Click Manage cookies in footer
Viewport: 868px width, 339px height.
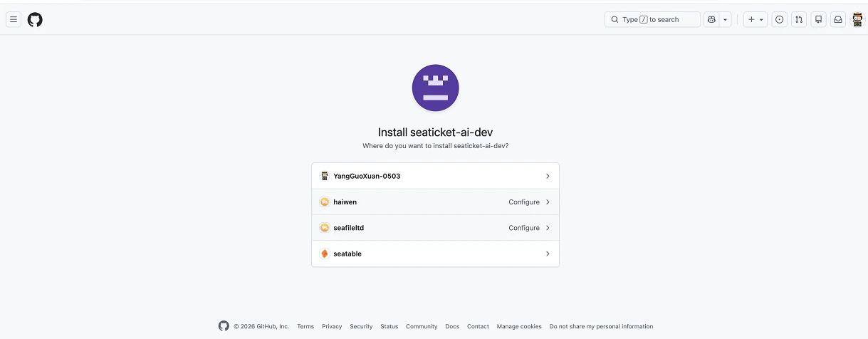[x=519, y=326]
